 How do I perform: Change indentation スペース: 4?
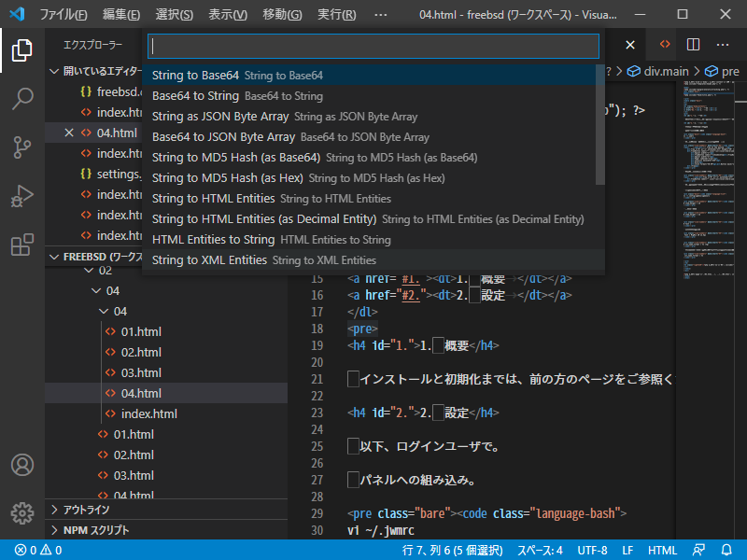[x=540, y=550]
